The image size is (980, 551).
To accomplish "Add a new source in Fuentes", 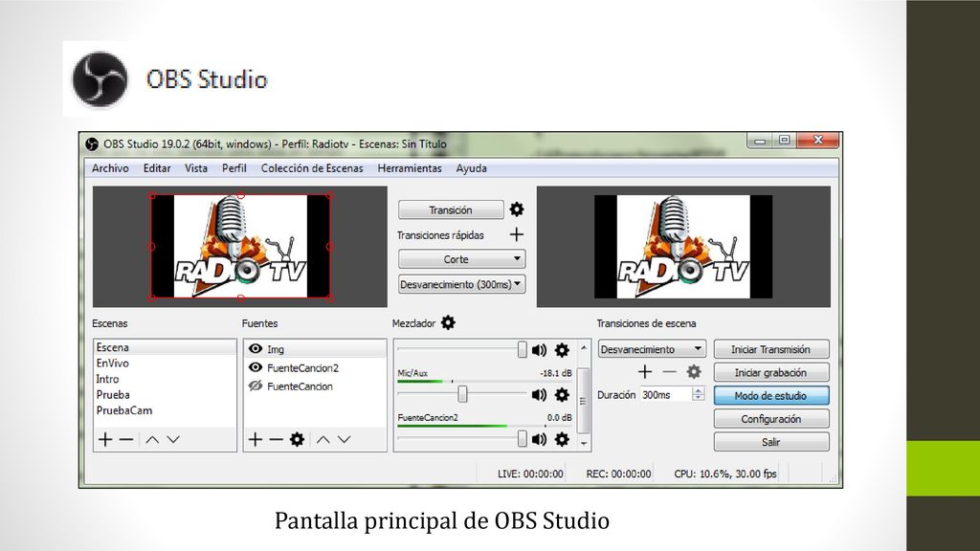I will coord(255,439).
